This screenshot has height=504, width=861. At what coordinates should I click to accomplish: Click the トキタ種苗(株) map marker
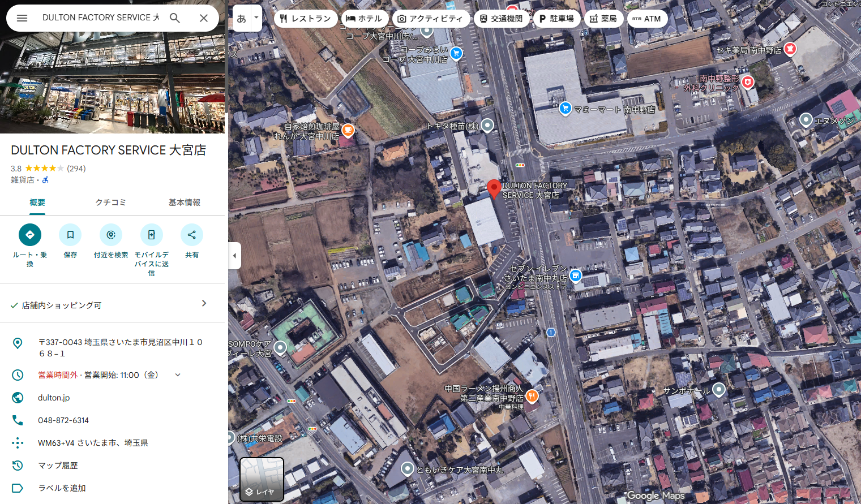(x=487, y=126)
